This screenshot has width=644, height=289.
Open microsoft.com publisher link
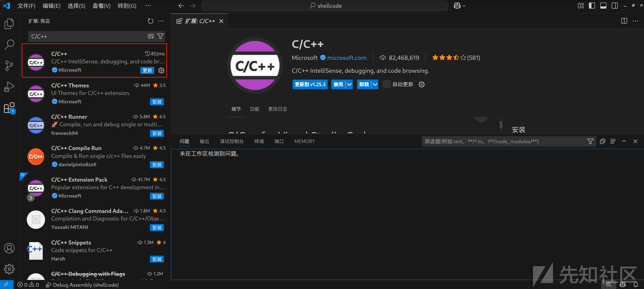347,58
